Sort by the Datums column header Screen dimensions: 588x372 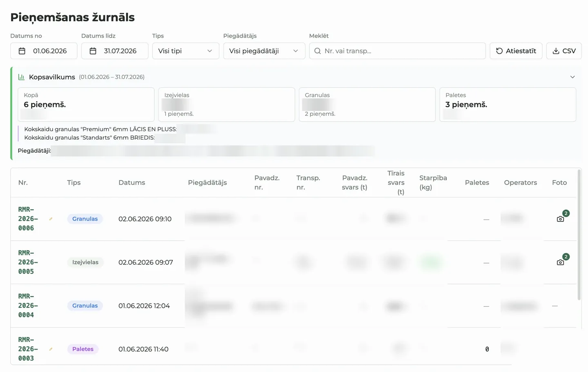[x=132, y=183]
